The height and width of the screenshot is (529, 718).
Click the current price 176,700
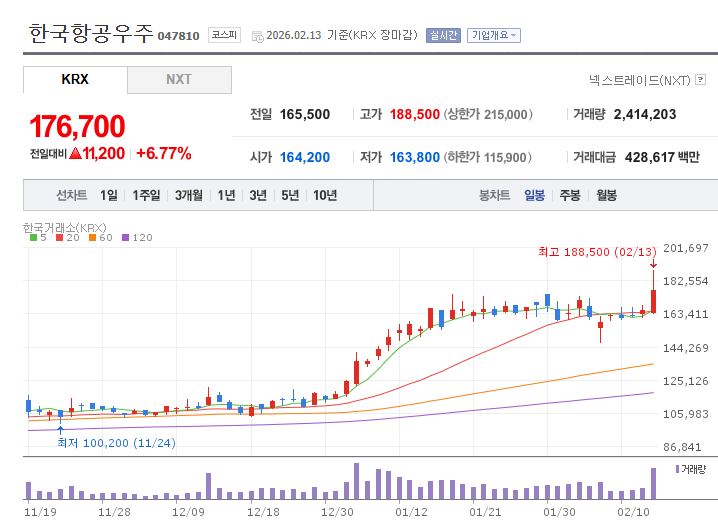(77, 126)
